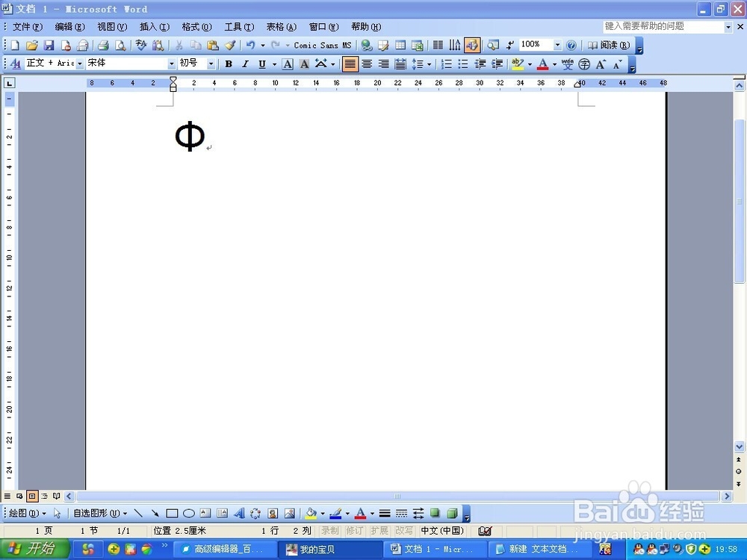Cut selection with scissors icon
747x560 pixels.
coord(179,46)
